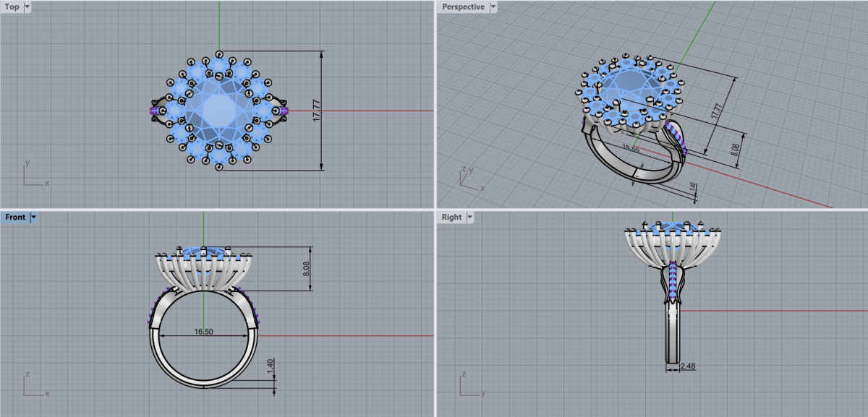Click the ring band in Right view
Image resolution: width=868 pixels, height=417 pixels.
tap(673, 332)
